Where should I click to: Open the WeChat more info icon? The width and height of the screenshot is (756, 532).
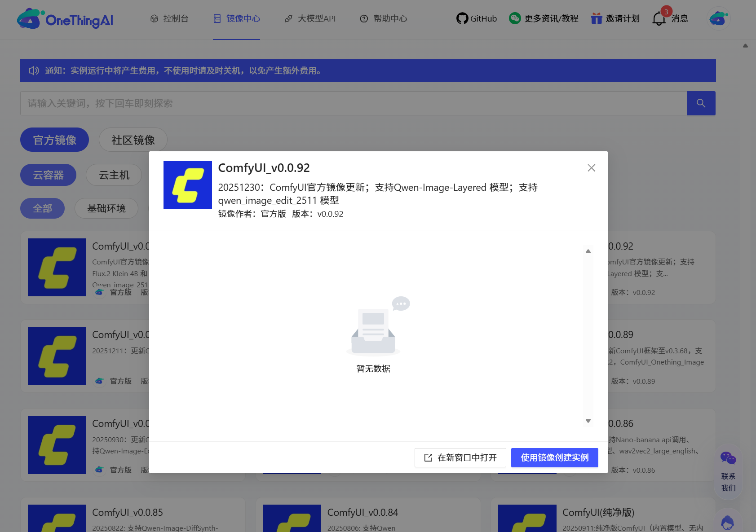pos(515,18)
